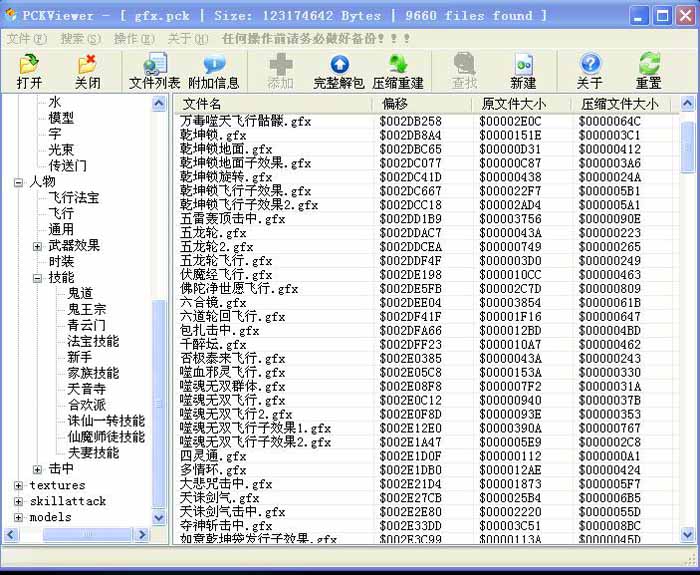Select 鬼王宗 in the skills tree

pos(87,310)
